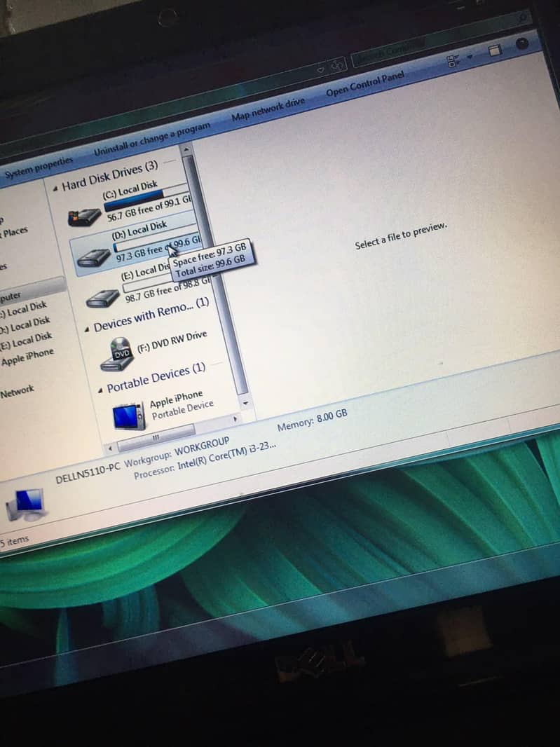The height and width of the screenshot is (747, 560).
Task: Click the help icon in toolbar
Action: pos(522,43)
